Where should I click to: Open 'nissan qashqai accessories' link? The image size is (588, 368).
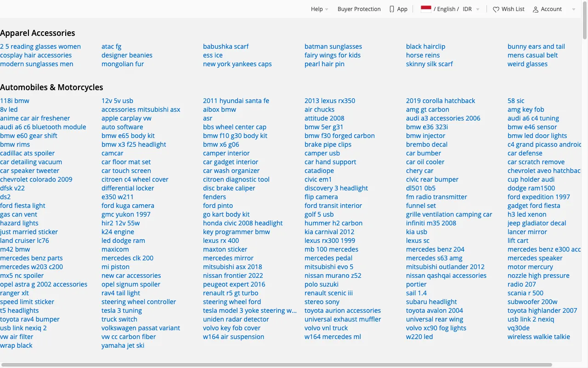(x=446, y=276)
